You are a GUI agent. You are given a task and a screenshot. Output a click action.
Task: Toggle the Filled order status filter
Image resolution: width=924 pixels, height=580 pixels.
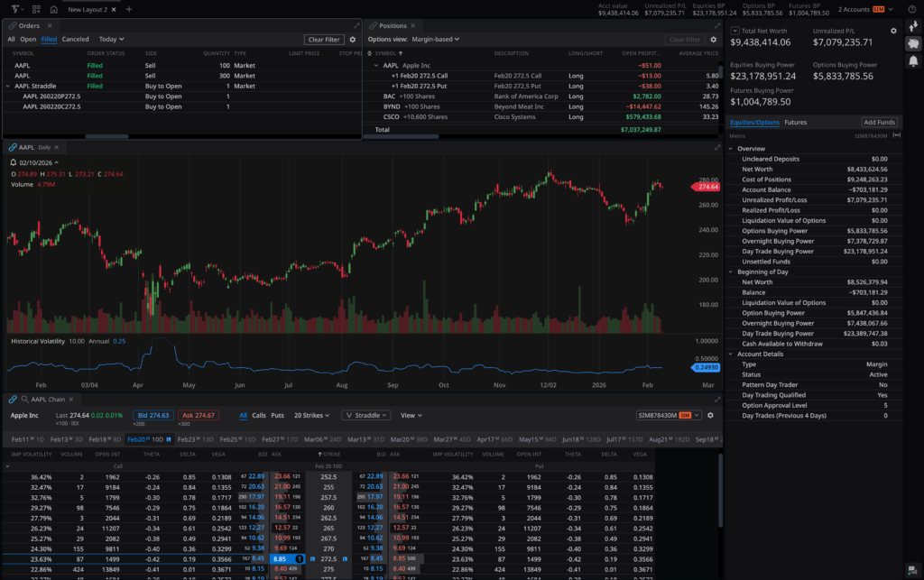coord(49,40)
